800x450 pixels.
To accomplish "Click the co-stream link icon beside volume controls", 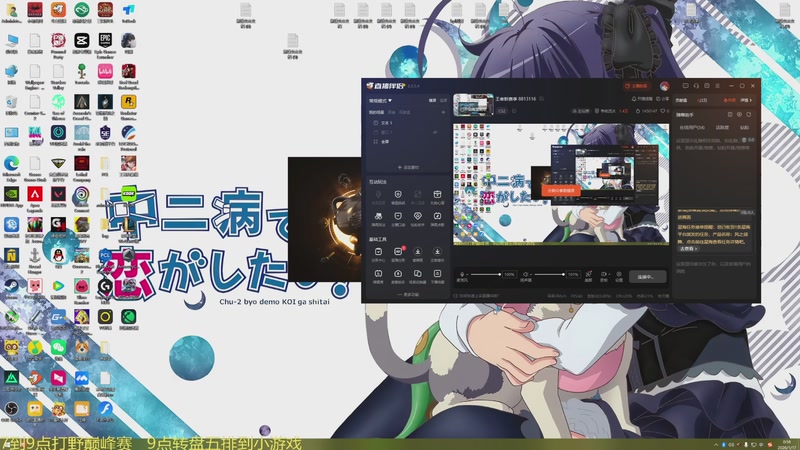I will pyautogui.click(x=588, y=274).
